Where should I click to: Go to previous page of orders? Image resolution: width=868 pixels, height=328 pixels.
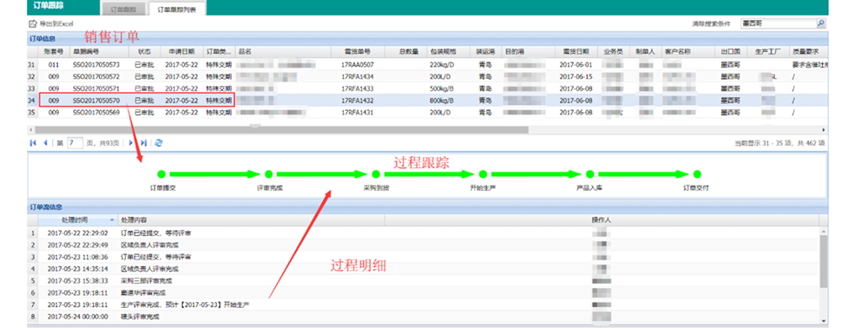point(45,142)
